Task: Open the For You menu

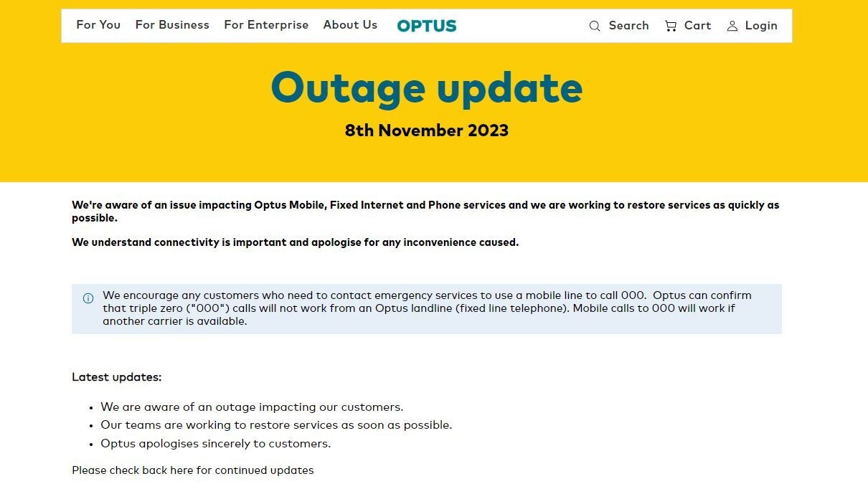Action: [98, 25]
